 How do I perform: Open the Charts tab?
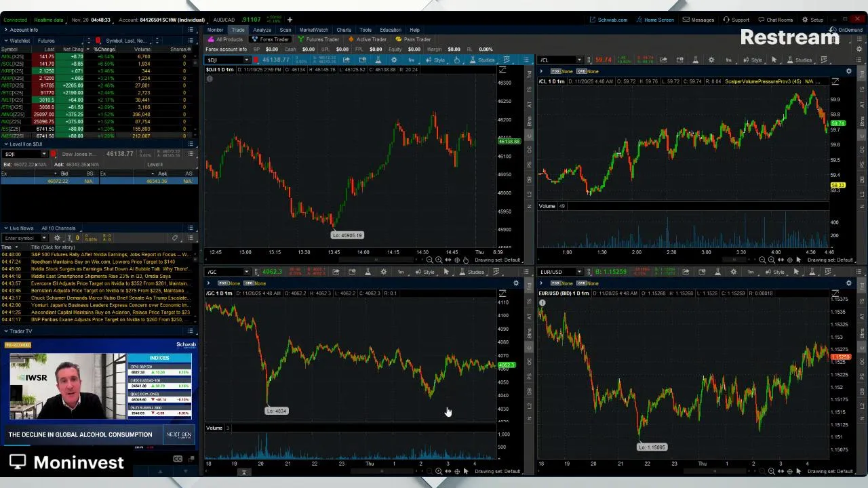point(344,30)
